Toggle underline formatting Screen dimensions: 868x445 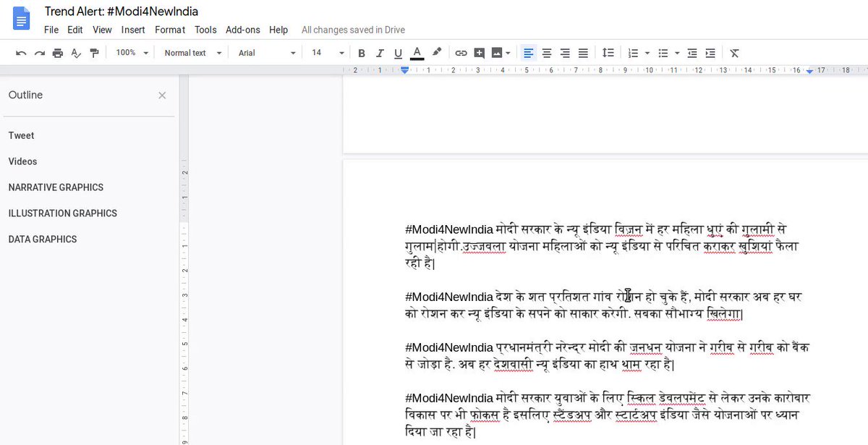[398, 53]
